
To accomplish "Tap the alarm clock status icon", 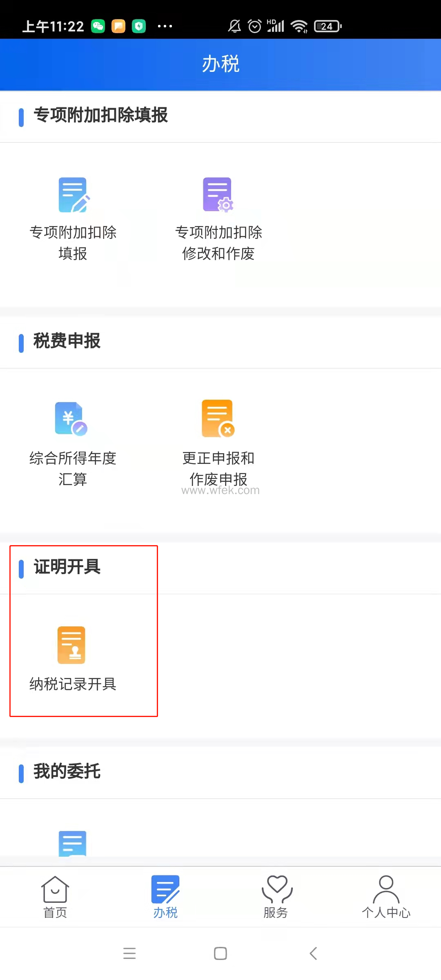I will pyautogui.click(x=255, y=27).
